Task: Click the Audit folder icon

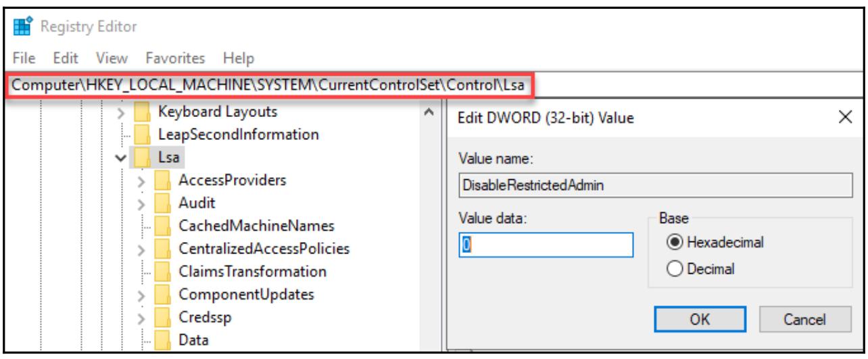Action: (x=163, y=203)
